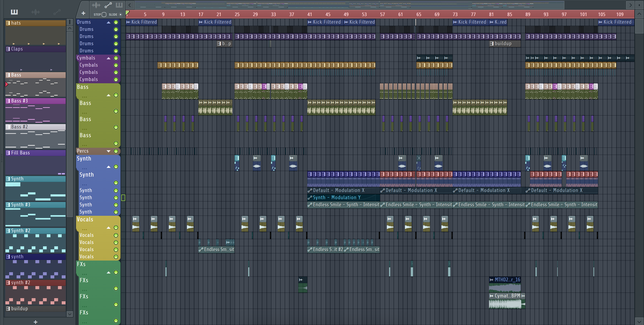Enable the STEP checkbox
Screen dimensions: 644x325
(x=104, y=15)
